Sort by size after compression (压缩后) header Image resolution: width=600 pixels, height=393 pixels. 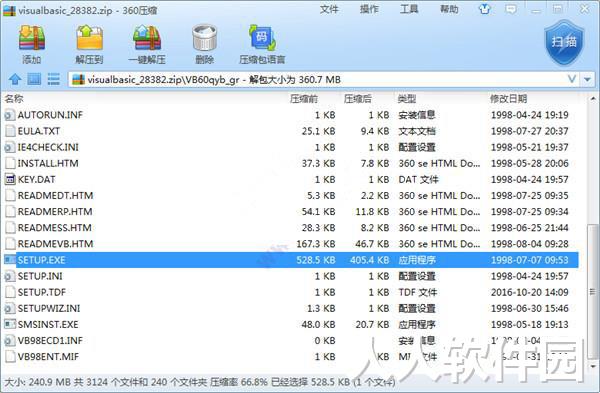point(357,99)
